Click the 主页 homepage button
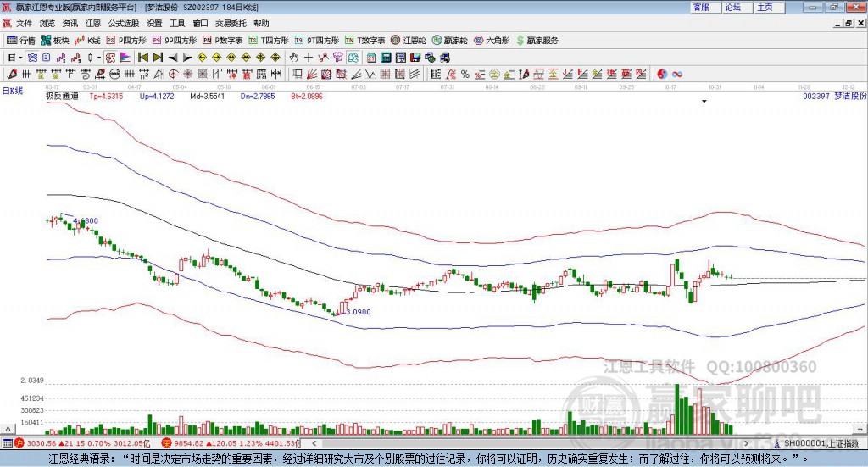Image resolution: width=868 pixels, height=467 pixels. pyautogui.click(x=770, y=7)
